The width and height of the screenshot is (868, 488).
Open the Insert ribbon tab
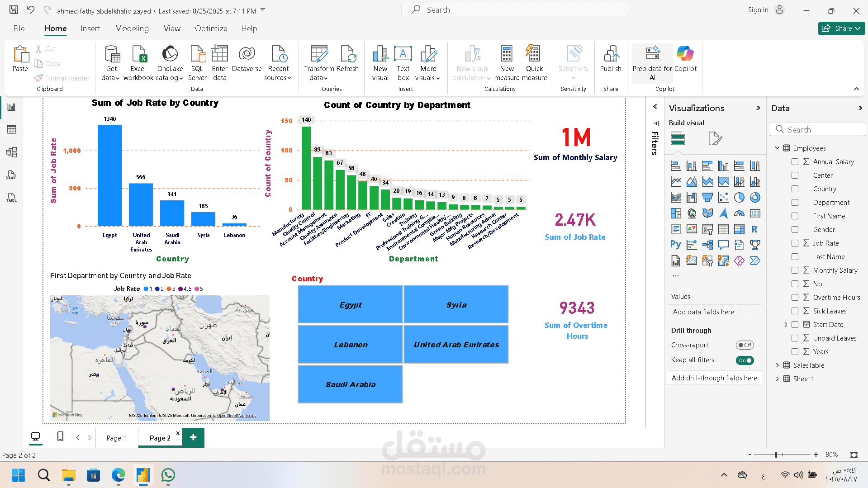(x=90, y=28)
